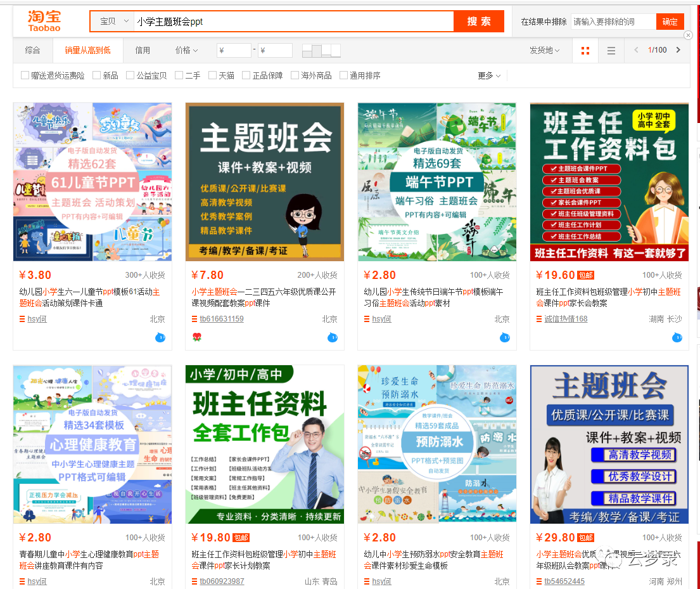Open Wangwang chat on the 儿童节PPT product

(160, 338)
